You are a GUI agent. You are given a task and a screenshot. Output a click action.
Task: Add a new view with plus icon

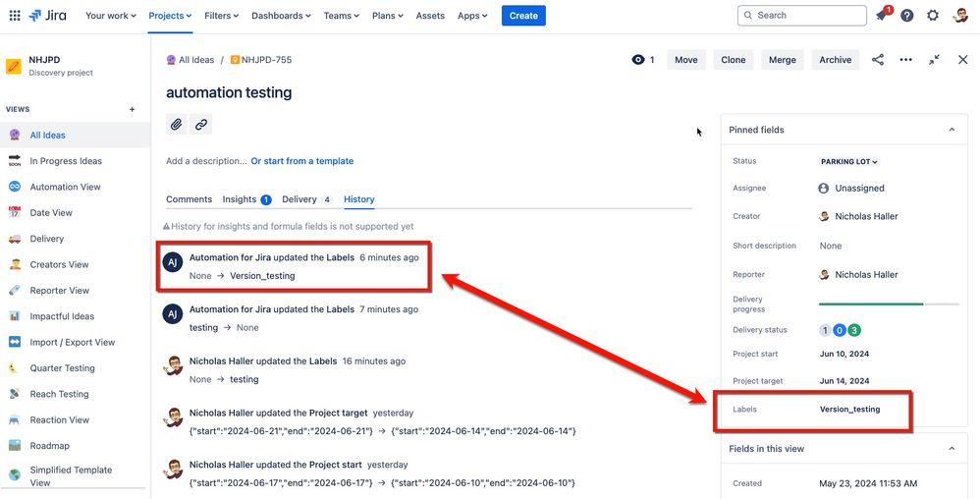(x=132, y=109)
